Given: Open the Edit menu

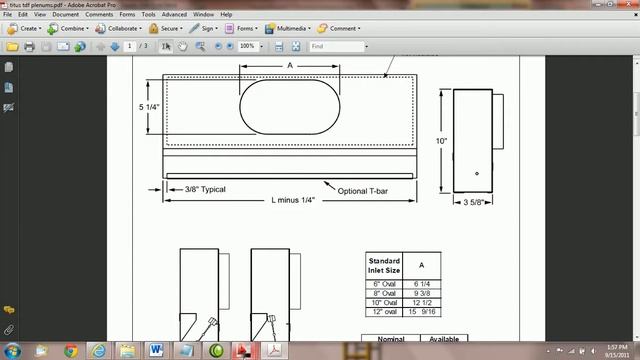Looking at the screenshot, I should [23, 14].
